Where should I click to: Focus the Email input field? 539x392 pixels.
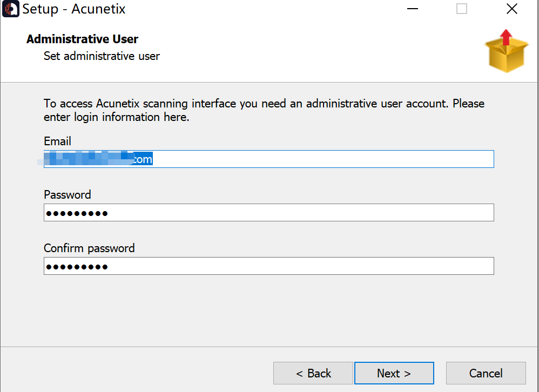pyautogui.click(x=269, y=159)
